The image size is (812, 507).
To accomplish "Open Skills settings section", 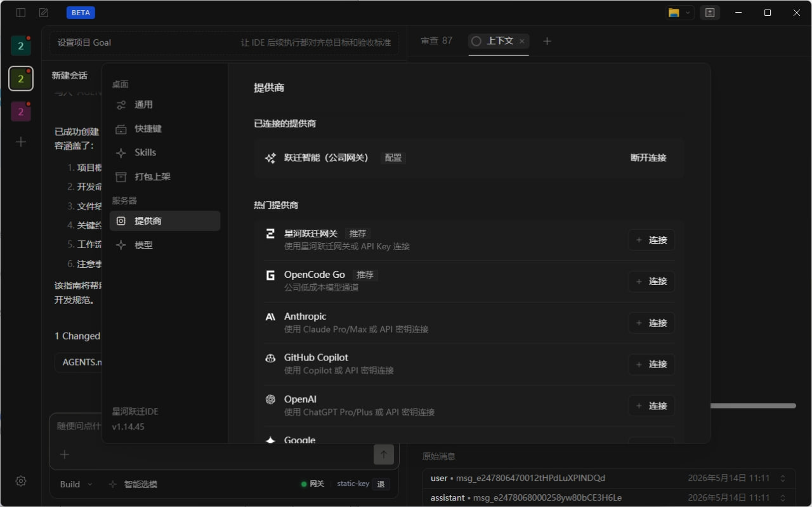I will click(165, 152).
